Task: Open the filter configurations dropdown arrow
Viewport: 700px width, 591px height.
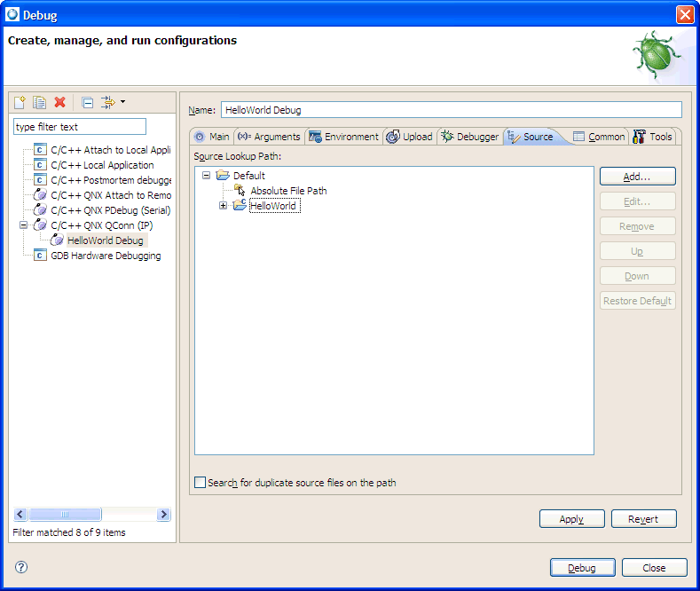Action: pos(122,102)
